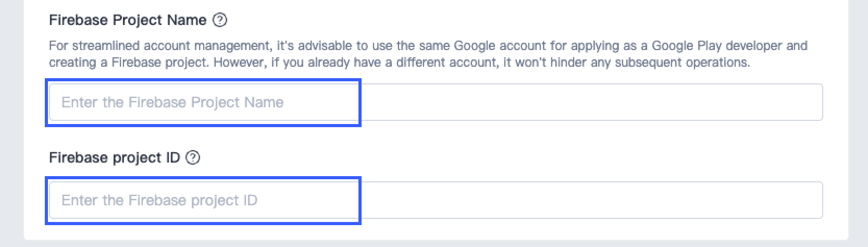The width and height of the screenshot is (868, 247).
Task: Click the help icon beside Firebase Project Name
Action: (220, 20)
